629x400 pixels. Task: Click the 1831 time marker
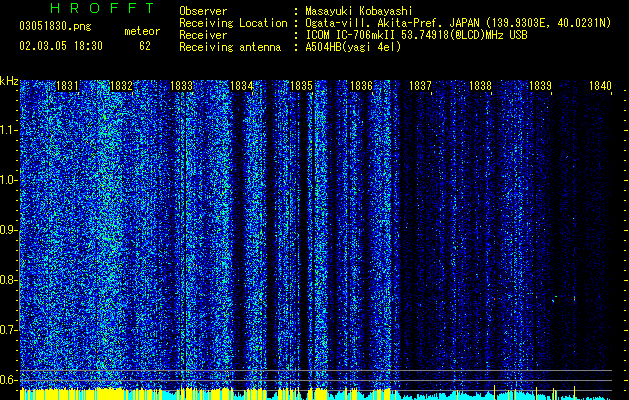(x=67, y=85)
